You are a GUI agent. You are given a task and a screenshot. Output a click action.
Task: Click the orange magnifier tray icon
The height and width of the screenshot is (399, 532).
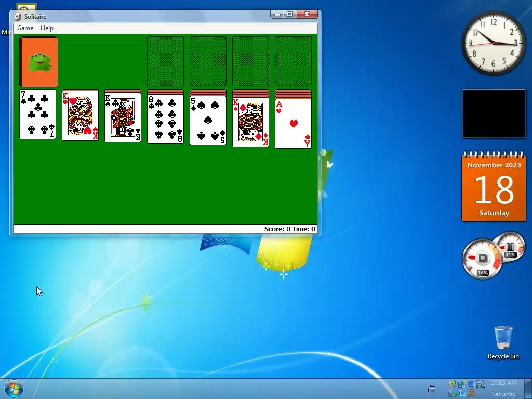pos(471,394)
